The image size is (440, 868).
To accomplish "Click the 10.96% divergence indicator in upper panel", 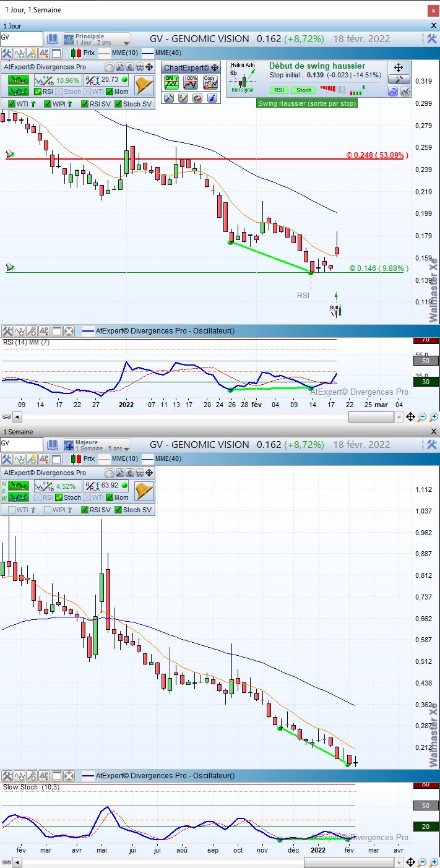I will (58, 80).
